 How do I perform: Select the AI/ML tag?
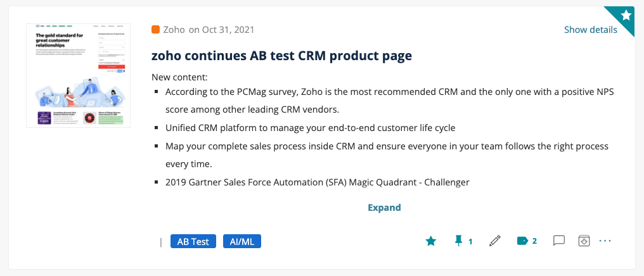pyautogui.click(x=242, y=242)
